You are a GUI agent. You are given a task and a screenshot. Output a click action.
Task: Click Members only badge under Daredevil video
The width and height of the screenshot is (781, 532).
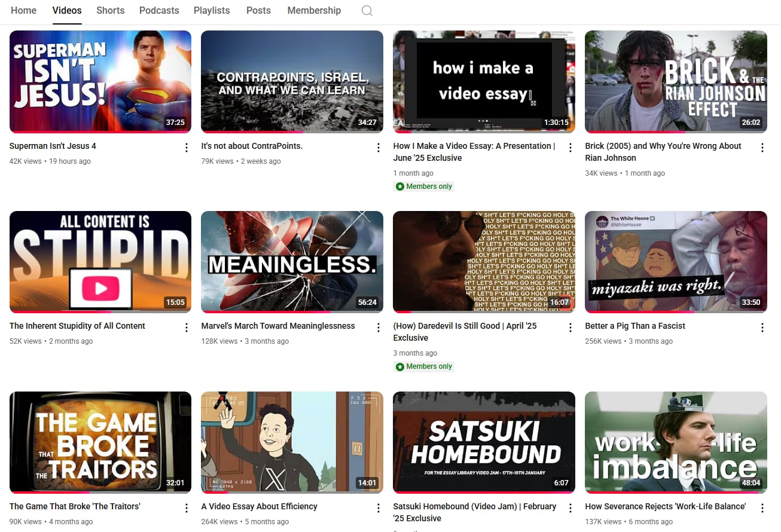click(x=424, y=366)
